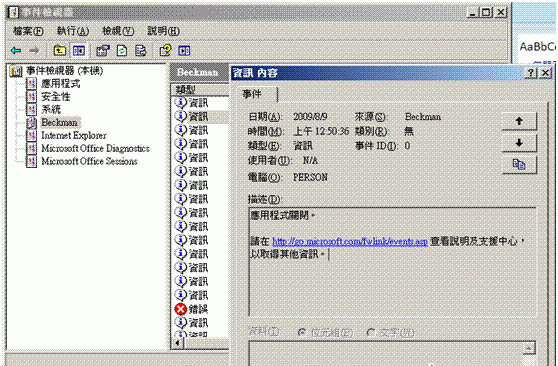
Task: Go up one level with the folder icon
Action: coord(59,51)
